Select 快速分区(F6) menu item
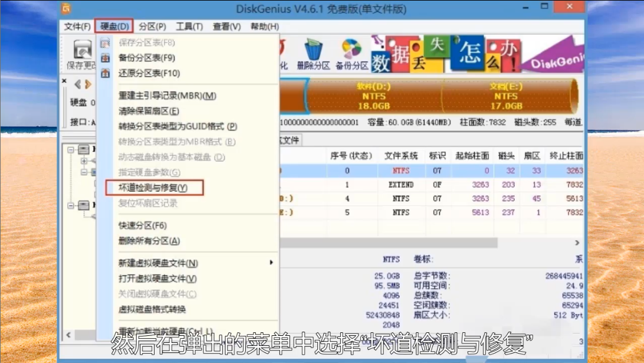The image size is (644, 363). pyautogui.click(x=143, y=225)
